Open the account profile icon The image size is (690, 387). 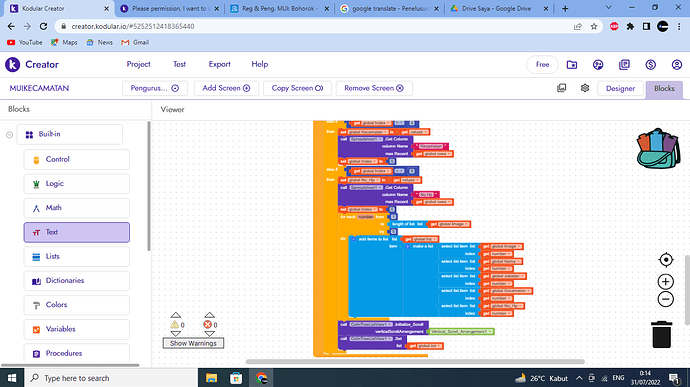pyautogui.click(x=677, y=65)
